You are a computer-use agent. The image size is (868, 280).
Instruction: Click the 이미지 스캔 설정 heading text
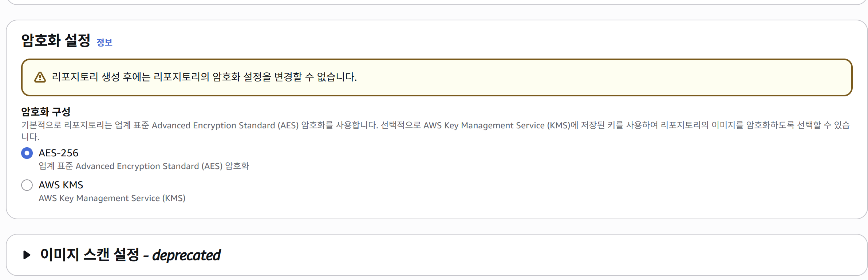click(90, 255)
